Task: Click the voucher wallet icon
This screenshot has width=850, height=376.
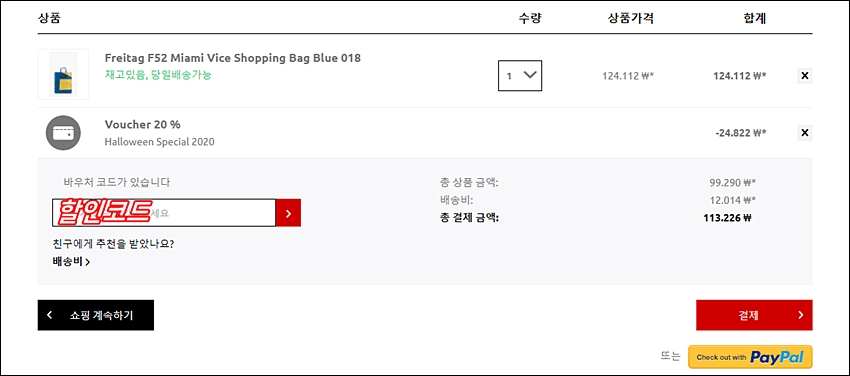Action: pos(63,133)
